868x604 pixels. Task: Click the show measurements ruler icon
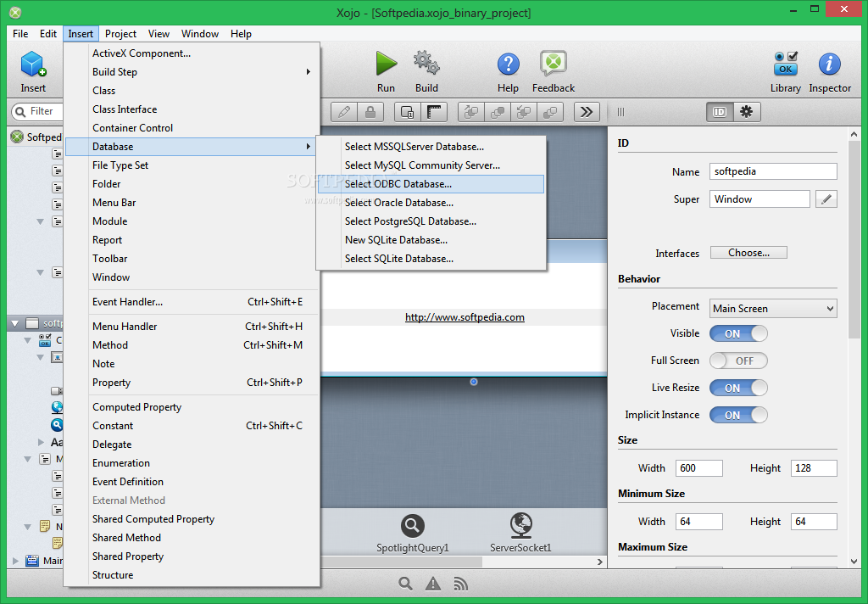tap(435, 112)
